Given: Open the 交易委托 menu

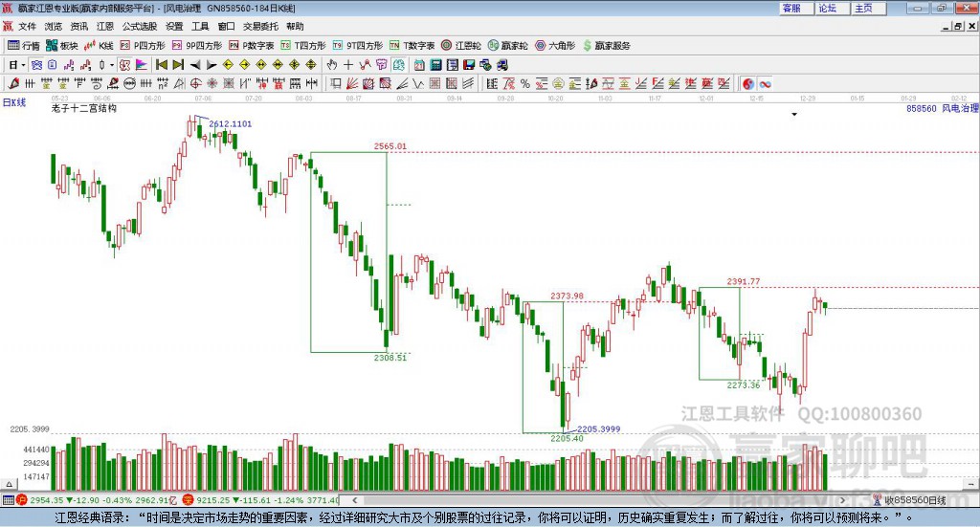Looking at the screenshot, I should [260, 26].
